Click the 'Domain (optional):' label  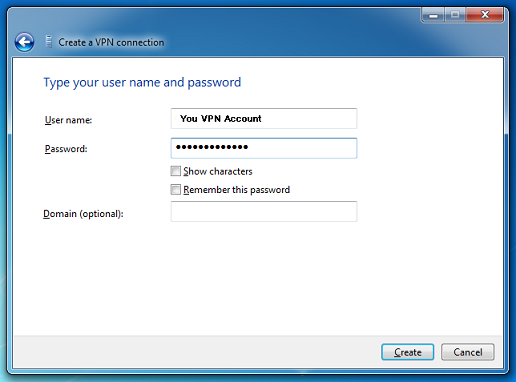point(83,214)
